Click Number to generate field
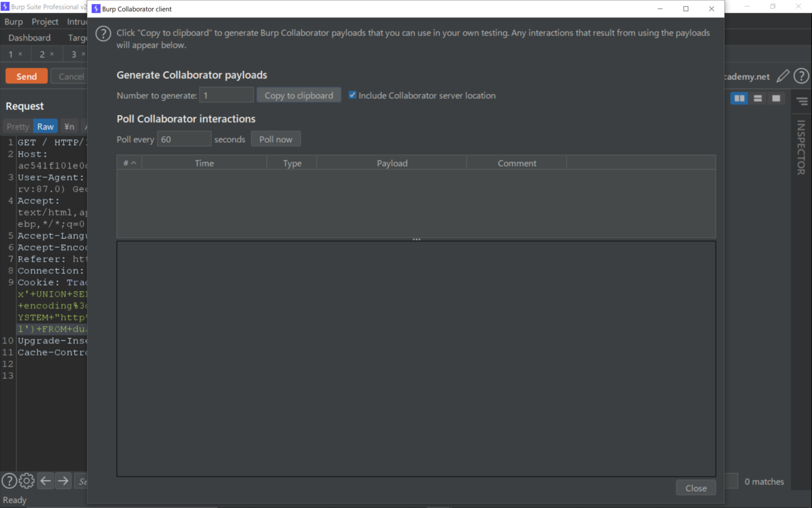The image size is (812, 508). click(227, 96)
